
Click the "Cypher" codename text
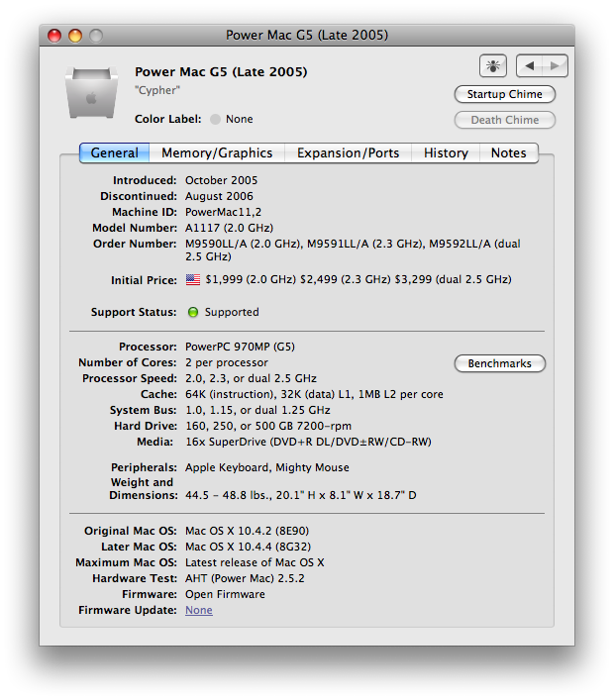(x=157, y=90)
